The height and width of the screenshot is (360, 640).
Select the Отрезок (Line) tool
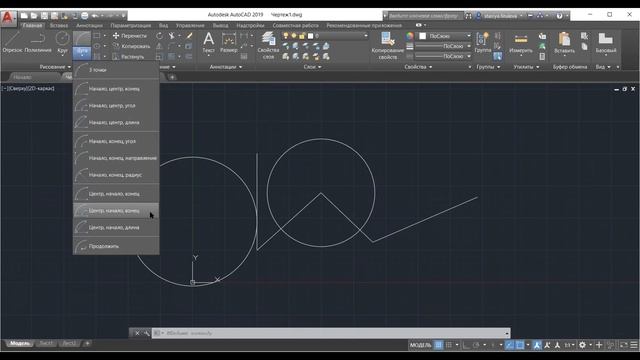pos(12,42)
